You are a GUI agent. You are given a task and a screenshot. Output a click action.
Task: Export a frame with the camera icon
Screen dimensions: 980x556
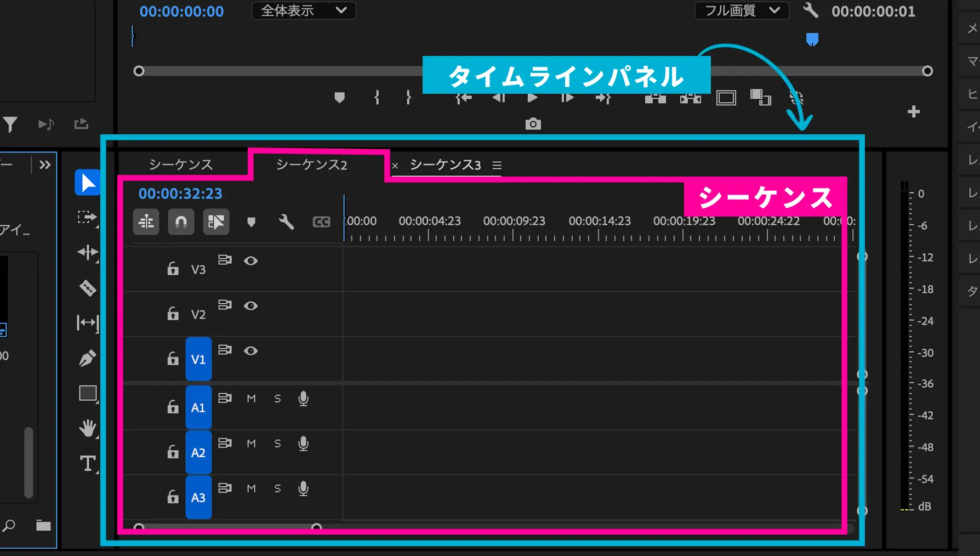click(x=533, y=123)
